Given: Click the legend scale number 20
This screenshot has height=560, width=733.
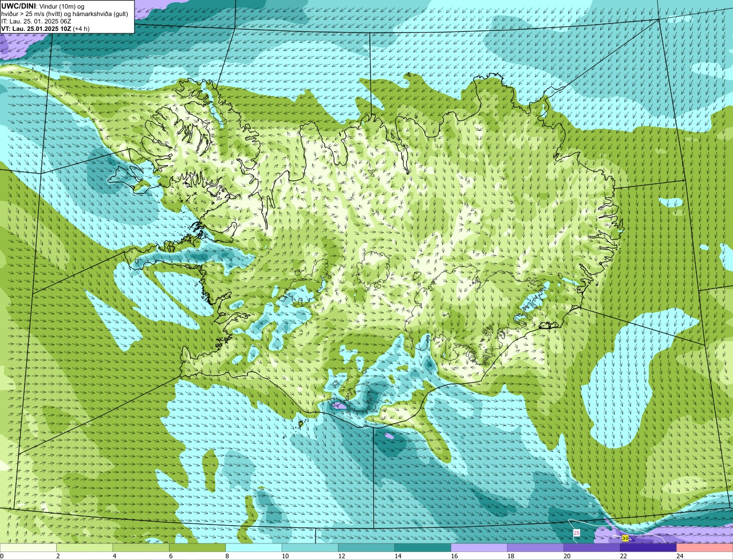Looking at the screenshot, I should pyautogui.click(x=566, y=556).
